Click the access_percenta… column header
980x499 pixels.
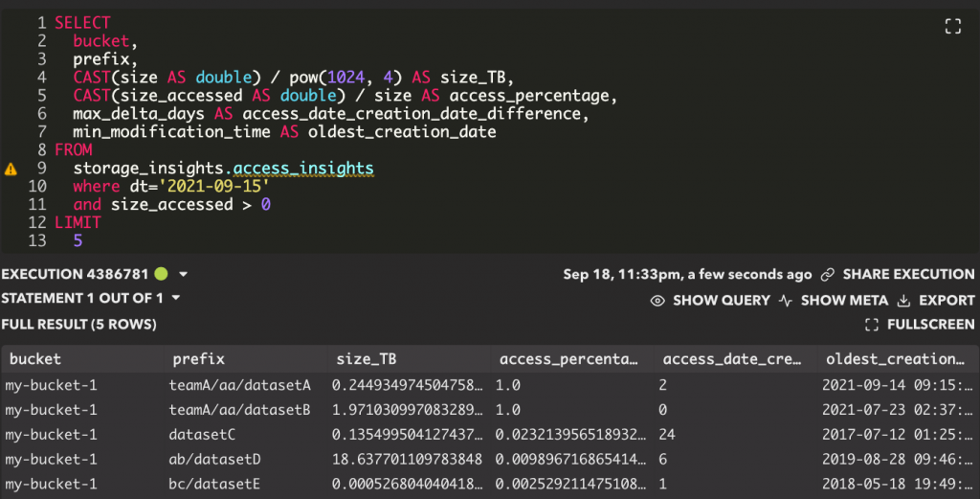[572, 359]
